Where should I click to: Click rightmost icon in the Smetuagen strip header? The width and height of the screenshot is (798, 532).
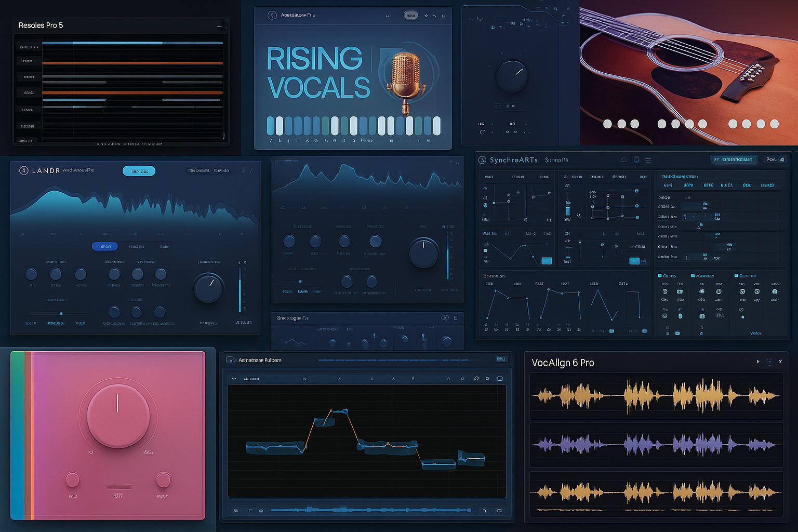pyautogui.click(x=456, y=317)
